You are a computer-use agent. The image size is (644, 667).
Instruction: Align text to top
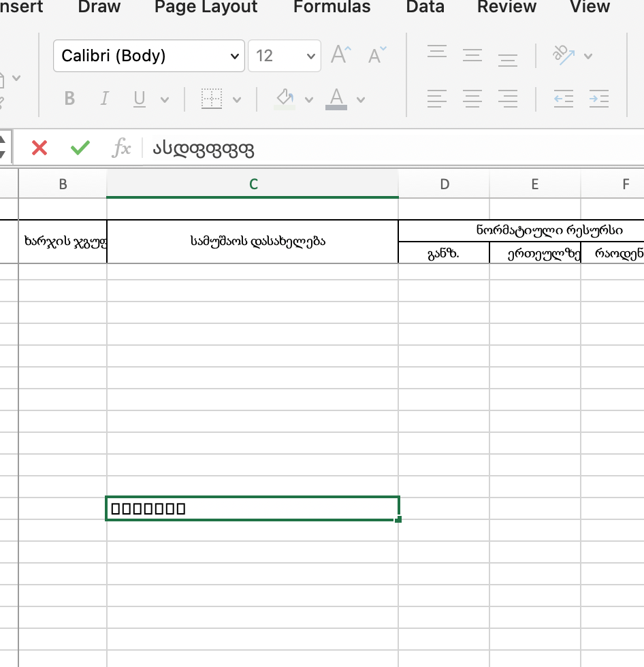point(437,52)
